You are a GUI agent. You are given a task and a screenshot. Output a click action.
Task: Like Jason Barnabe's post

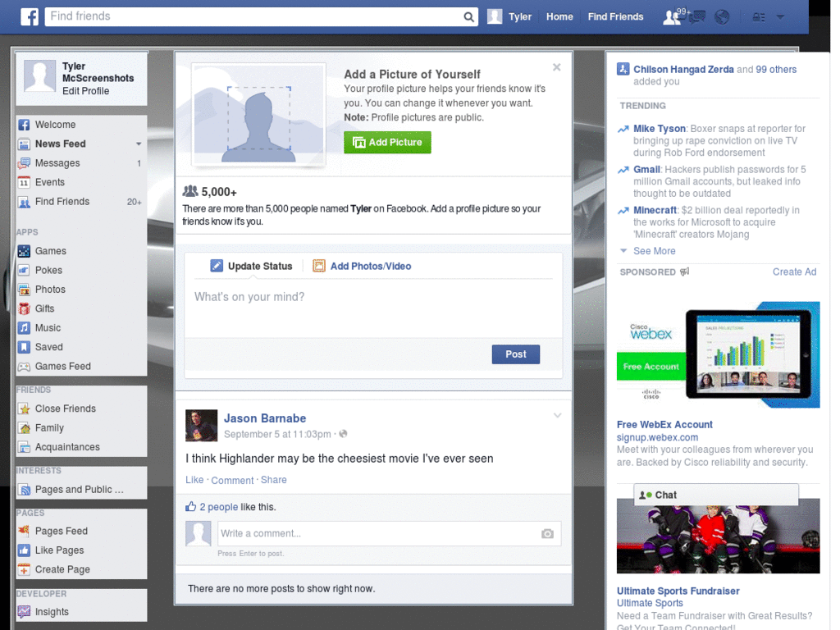tap(194, 480)
